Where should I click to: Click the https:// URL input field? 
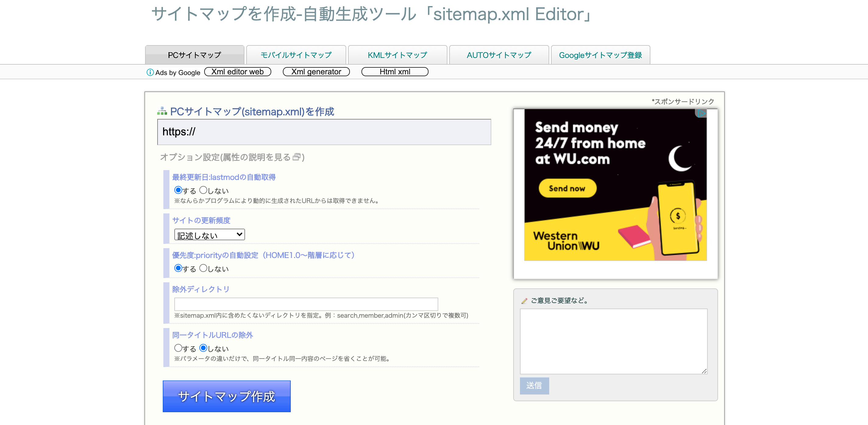point(324,131)
